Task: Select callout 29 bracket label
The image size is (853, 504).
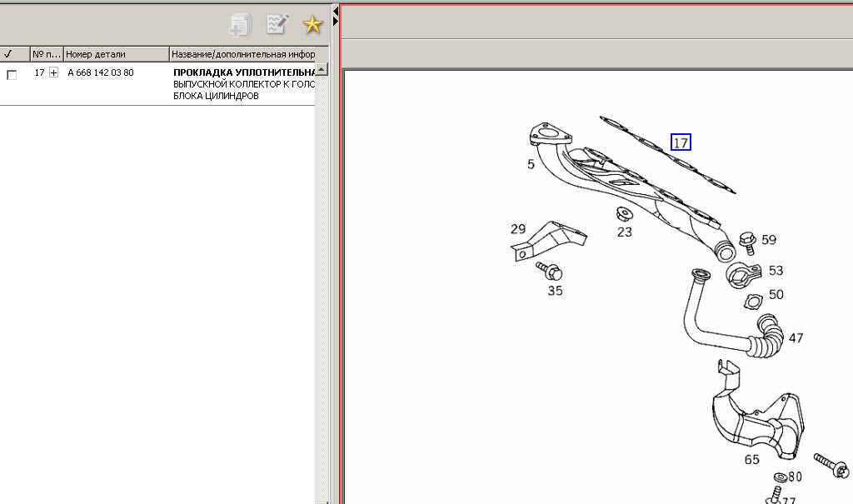Action: (x=518, y=229)
